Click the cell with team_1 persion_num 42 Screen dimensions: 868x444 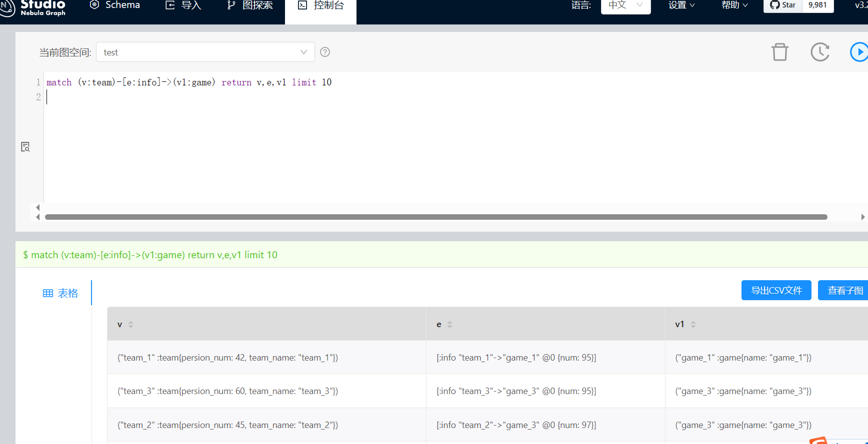click(267, 358)
